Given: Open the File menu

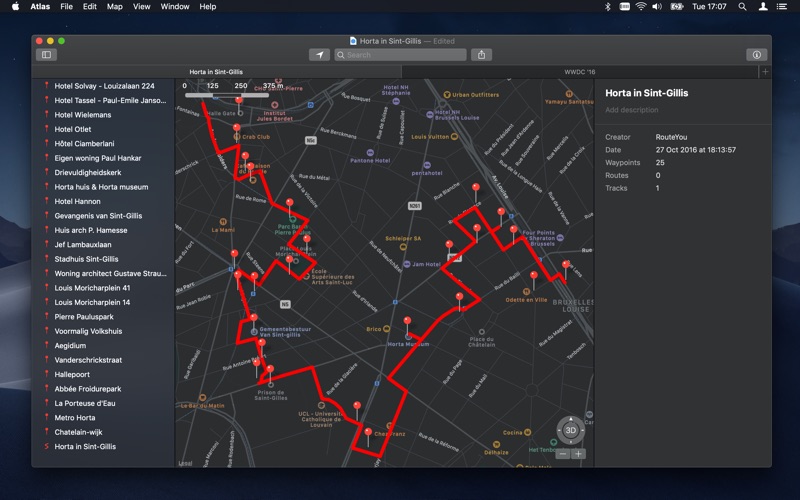Looking at the screenshot, I should click(x=66, y=7).
